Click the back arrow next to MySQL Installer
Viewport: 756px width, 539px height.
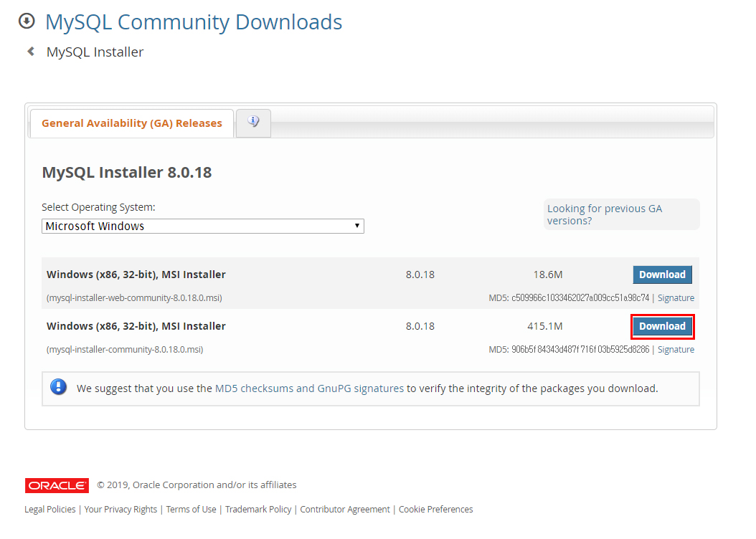[x=31, y=51]
